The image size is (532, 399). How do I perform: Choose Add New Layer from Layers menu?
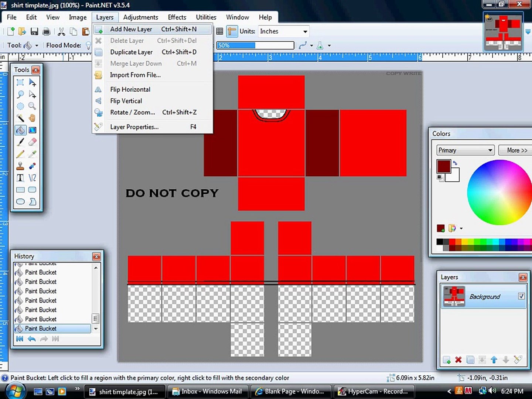[x=153, y=29]
